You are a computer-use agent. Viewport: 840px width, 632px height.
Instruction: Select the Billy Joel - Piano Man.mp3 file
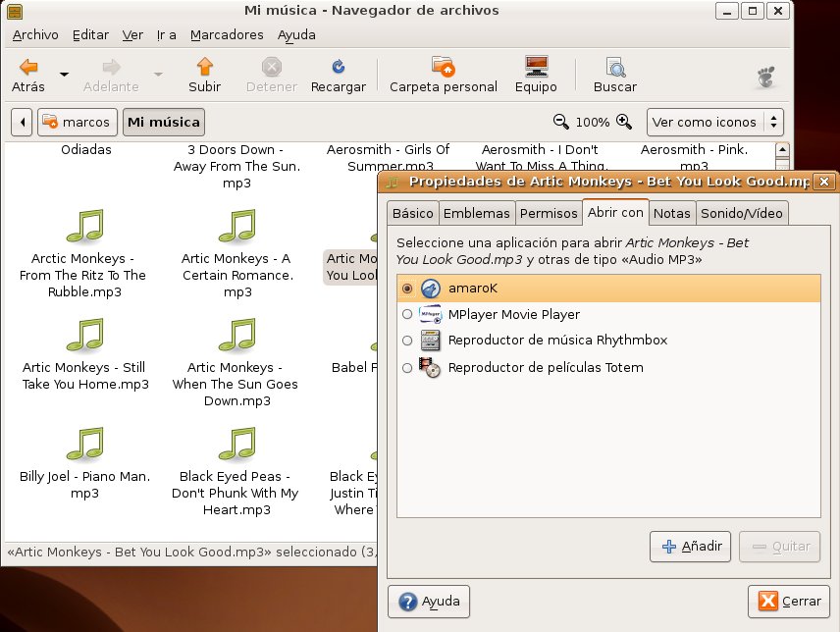click(x=85, y=445)
